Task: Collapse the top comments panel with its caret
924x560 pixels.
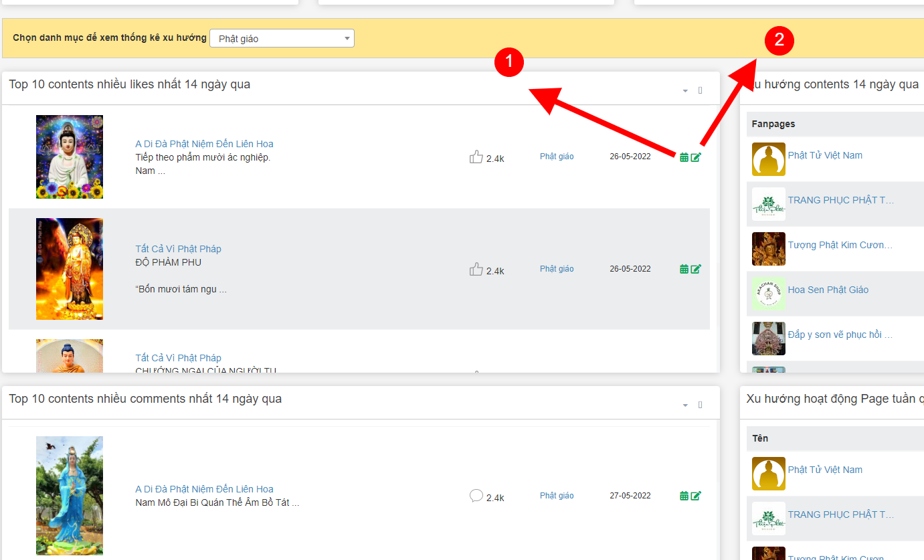Action: click(x=685, y=405)
